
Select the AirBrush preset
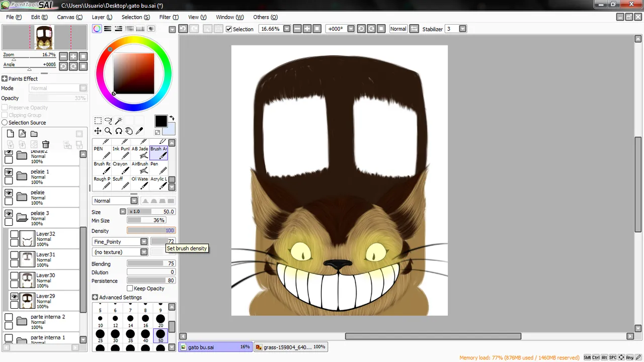point(140,168)
